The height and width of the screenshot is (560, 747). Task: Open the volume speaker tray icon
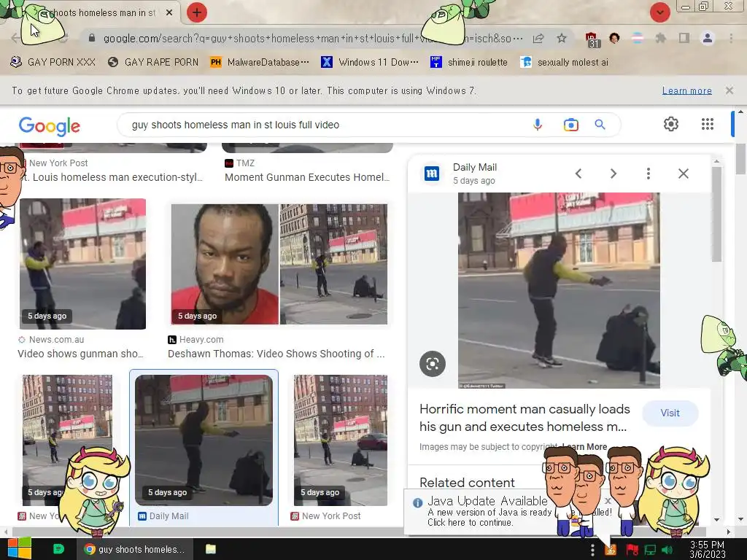(667, 550)
